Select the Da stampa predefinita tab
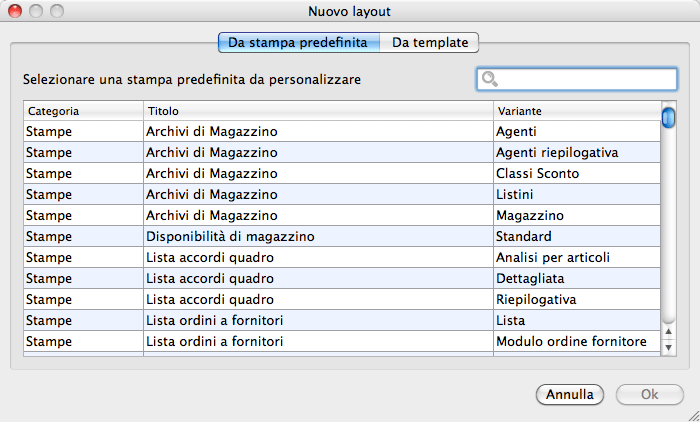700x422 pixels. [x=299, y=43]
